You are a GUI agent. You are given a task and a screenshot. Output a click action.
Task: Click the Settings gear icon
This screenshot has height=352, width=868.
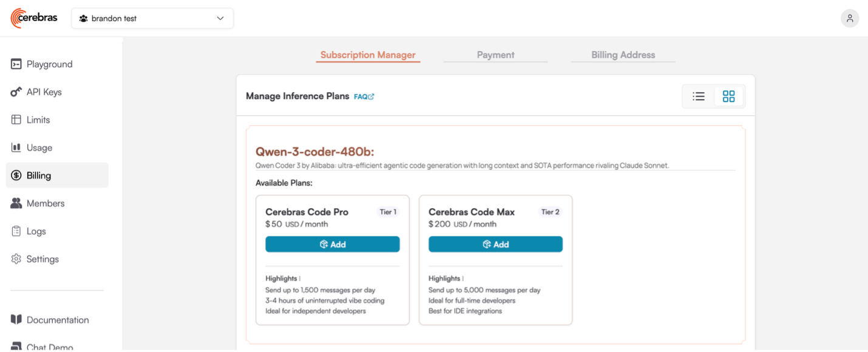click(16, 259)
